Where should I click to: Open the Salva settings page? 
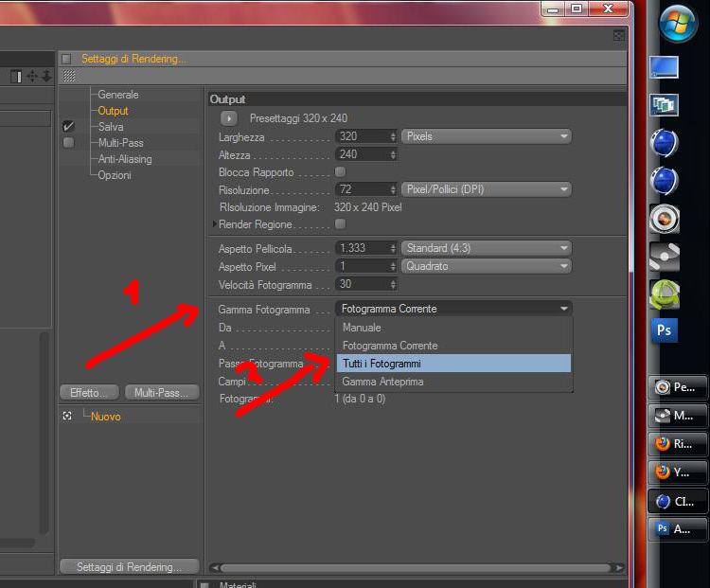point(111,127)
